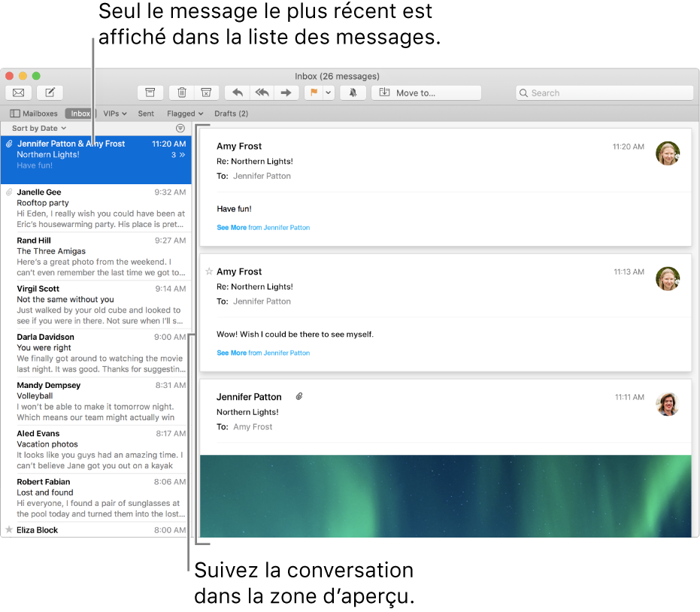Toggle VIP star beside Amy Frost 11:13 message

[209, 271]
